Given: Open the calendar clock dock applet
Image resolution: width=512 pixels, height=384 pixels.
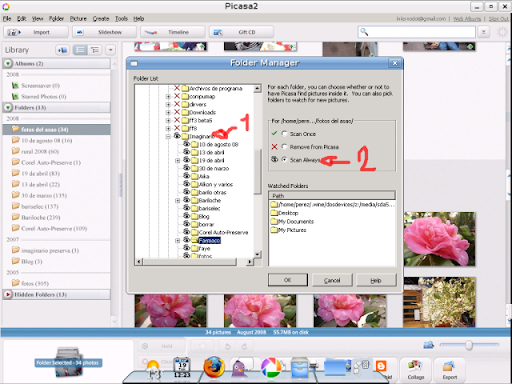Looking at the screenshot, I should click(182, 367).
